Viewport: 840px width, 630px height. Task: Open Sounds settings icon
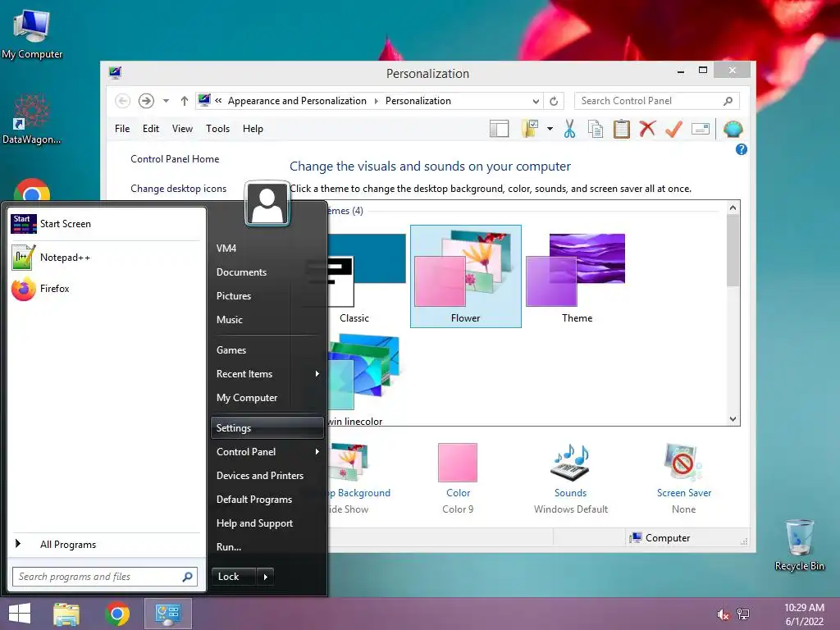(x=571, y=463)
